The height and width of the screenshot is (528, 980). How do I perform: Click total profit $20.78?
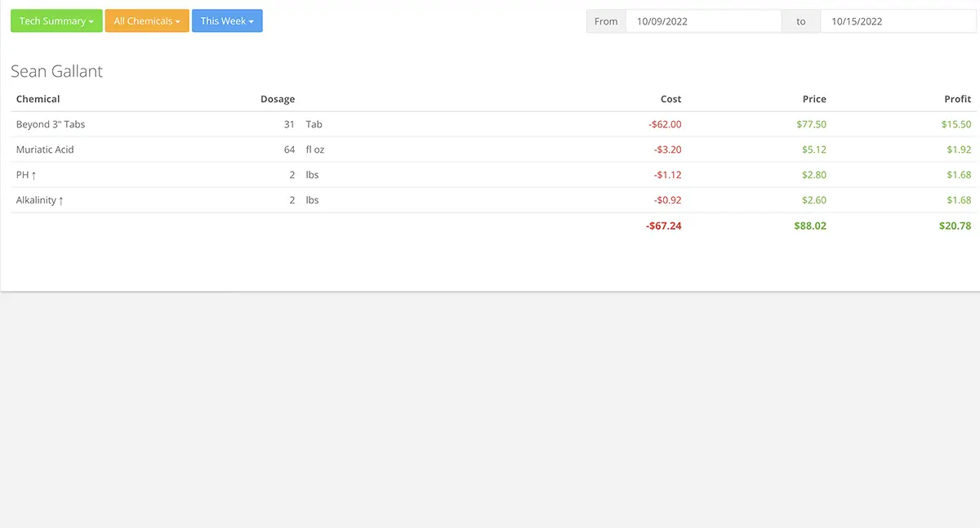coord(955,226)
